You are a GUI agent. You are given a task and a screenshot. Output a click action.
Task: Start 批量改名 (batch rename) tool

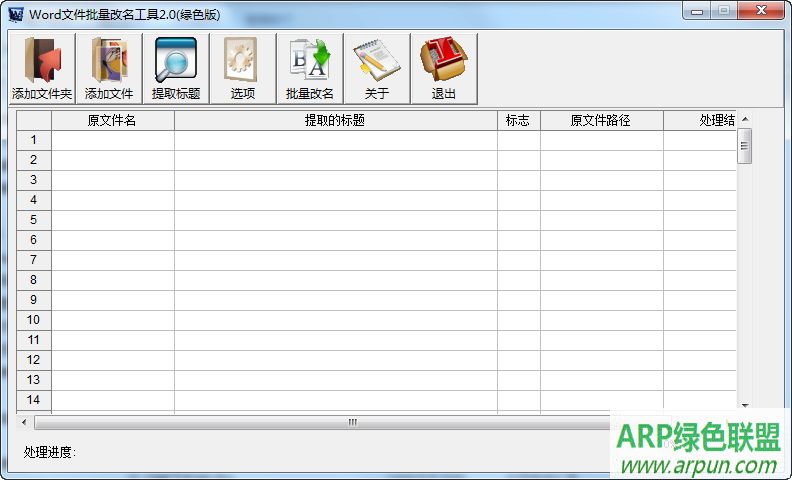[310, 69]
